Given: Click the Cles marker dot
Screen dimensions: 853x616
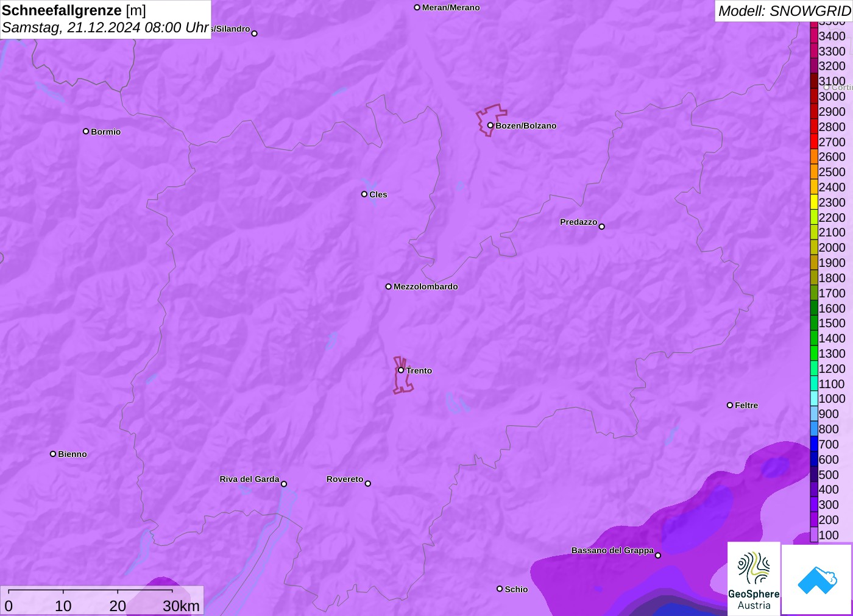Looking at the screenshot, I should (x=364, y=194).
